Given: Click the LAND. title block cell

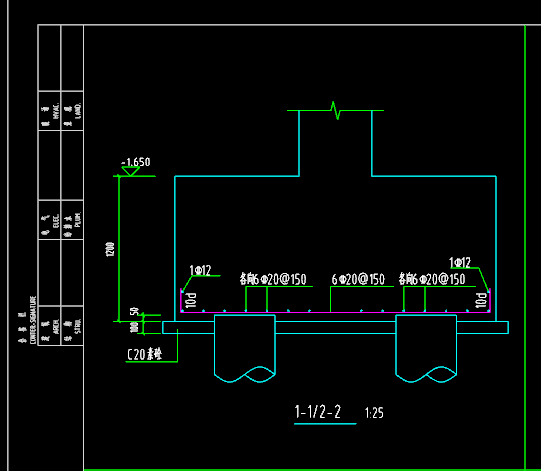Looking at the screenshot, I should pyautogui.click(x=72, y=111).
